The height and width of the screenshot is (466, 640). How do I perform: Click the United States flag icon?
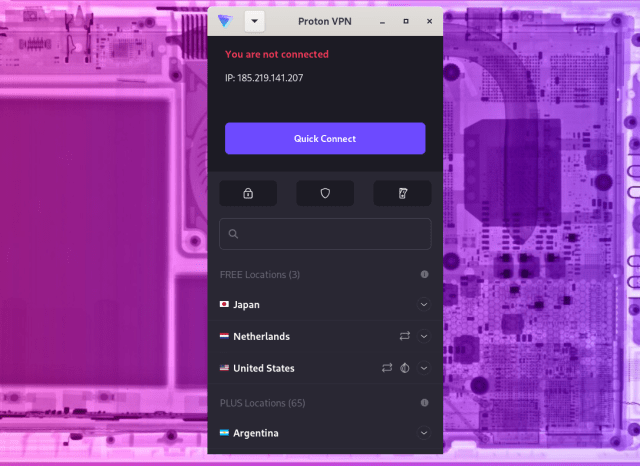point(224,368)
